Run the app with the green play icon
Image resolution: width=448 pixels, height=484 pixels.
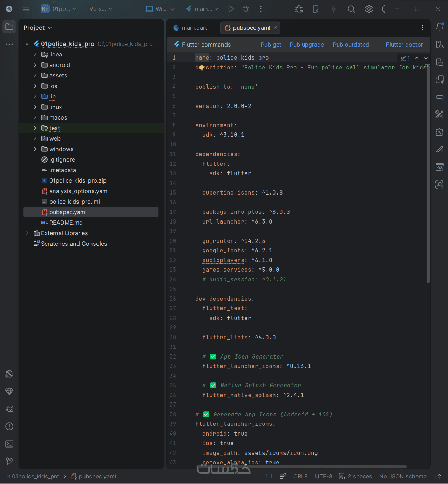tap(231, 9)
